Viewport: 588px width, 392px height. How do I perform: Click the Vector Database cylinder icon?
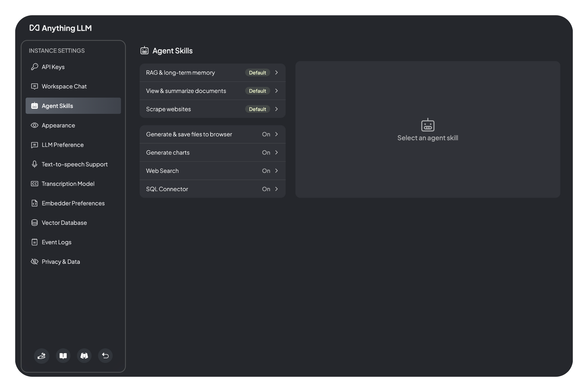[x=34, y=223]
